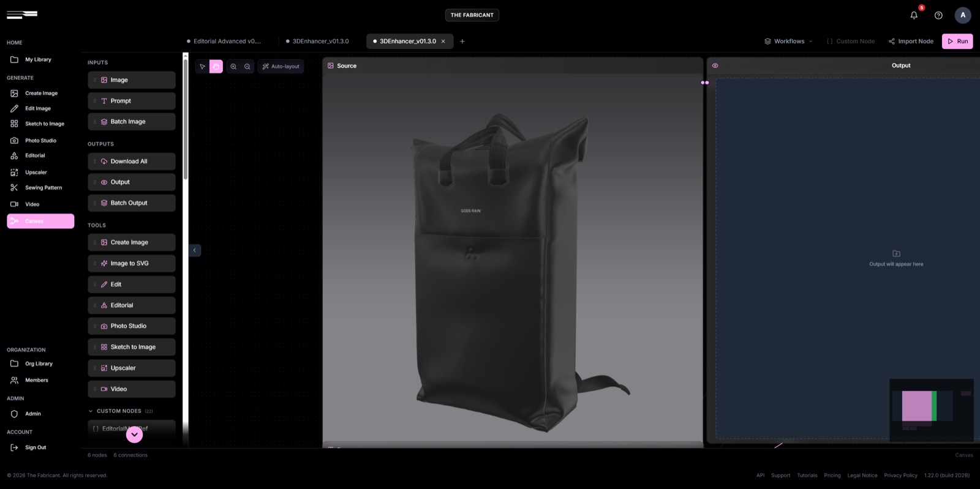Collapse the Custom Nodes section
Screen dimensions: 980x489
[91, 411]
